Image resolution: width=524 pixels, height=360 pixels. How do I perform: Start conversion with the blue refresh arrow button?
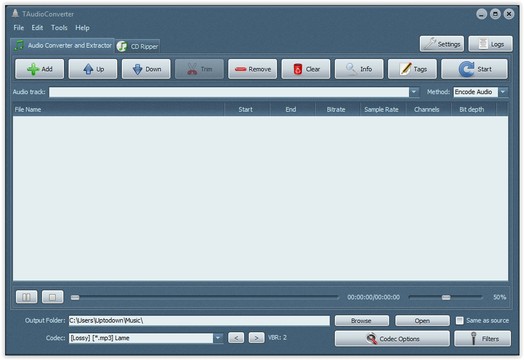point(475,69)
